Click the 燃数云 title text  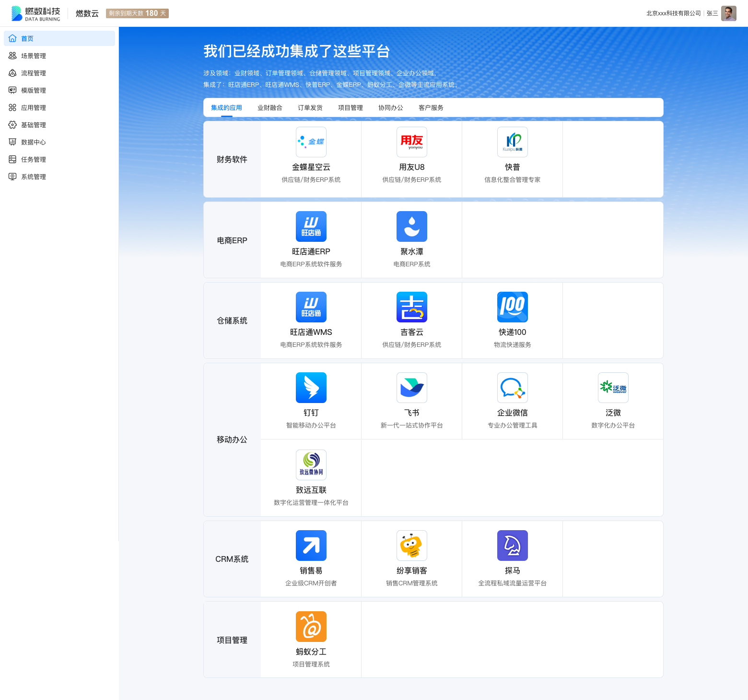click(x=87, y=13)
